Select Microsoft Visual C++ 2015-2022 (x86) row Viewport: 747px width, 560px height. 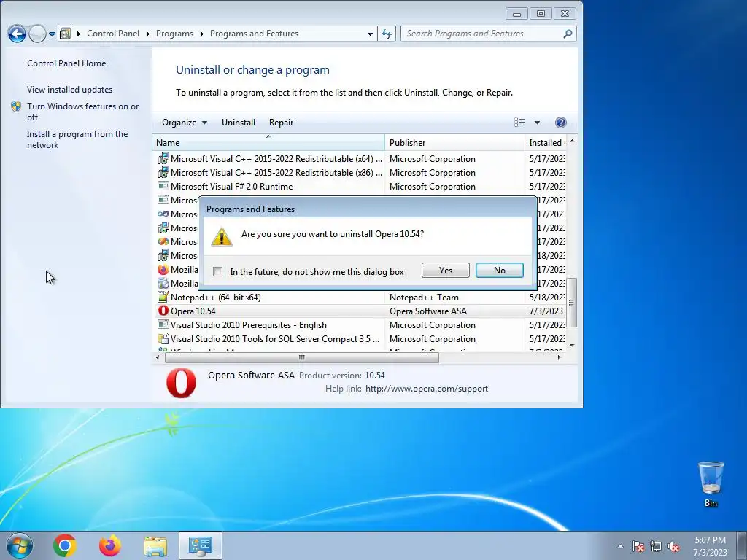(360, 172)
